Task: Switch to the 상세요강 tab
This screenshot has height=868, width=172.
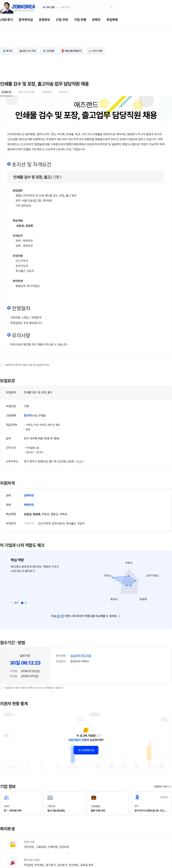Action: click(x=6, y=92)
